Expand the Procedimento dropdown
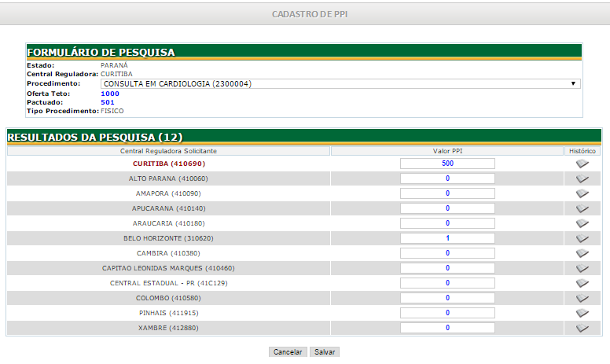This screenshot has height=364, width=610. point(340,83)
